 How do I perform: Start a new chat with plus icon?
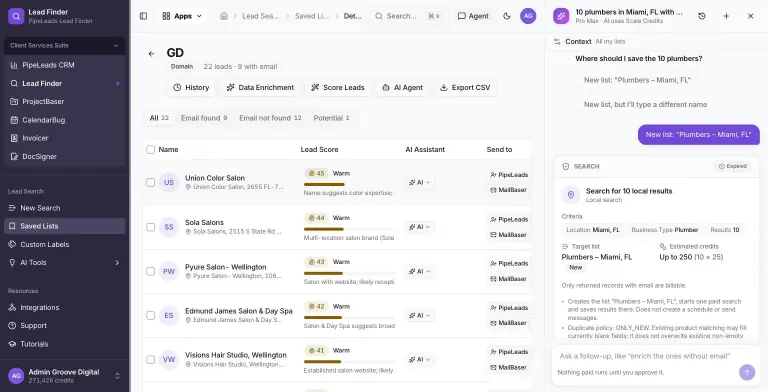pos(726,16)
